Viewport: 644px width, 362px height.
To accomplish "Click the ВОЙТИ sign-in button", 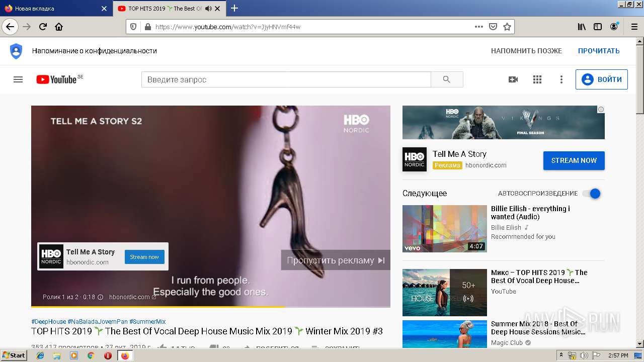I will click(602, 79).
